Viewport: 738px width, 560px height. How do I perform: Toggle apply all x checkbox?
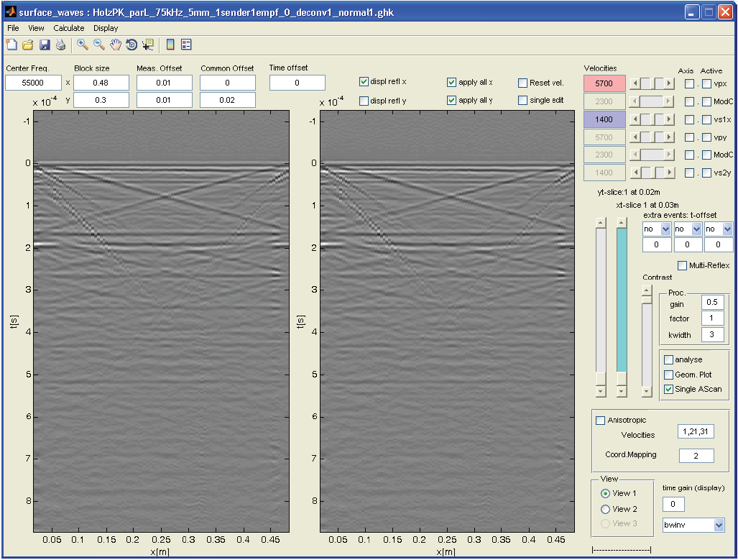(x=451, y=83)
